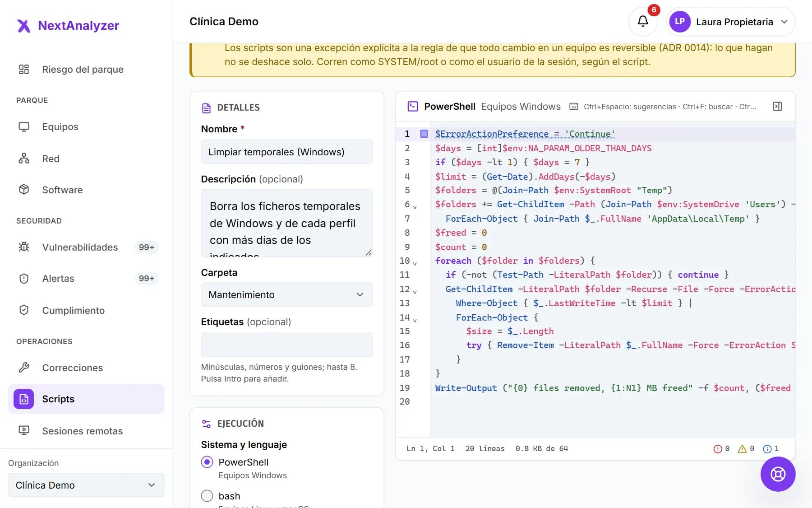The height and width of the screenshot is (508, 812).
Task: Click the info count indicator in status bar
Action: tap(770, 448)
